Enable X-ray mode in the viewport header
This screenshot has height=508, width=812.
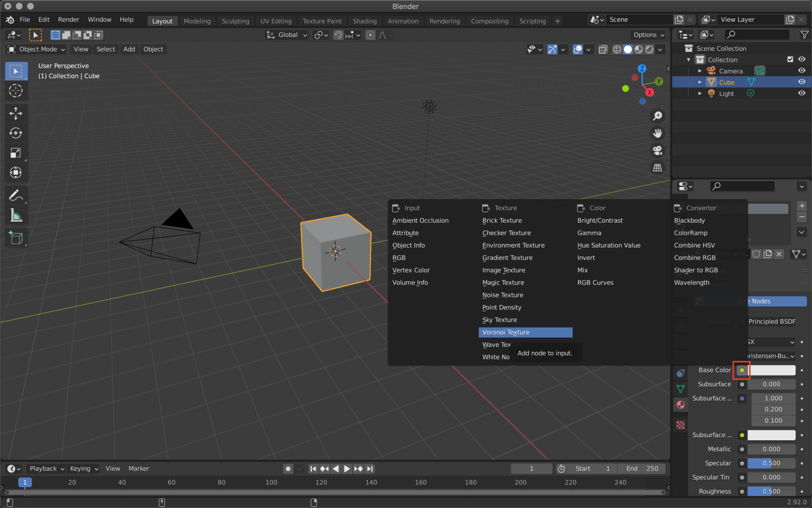click(603, 49)
